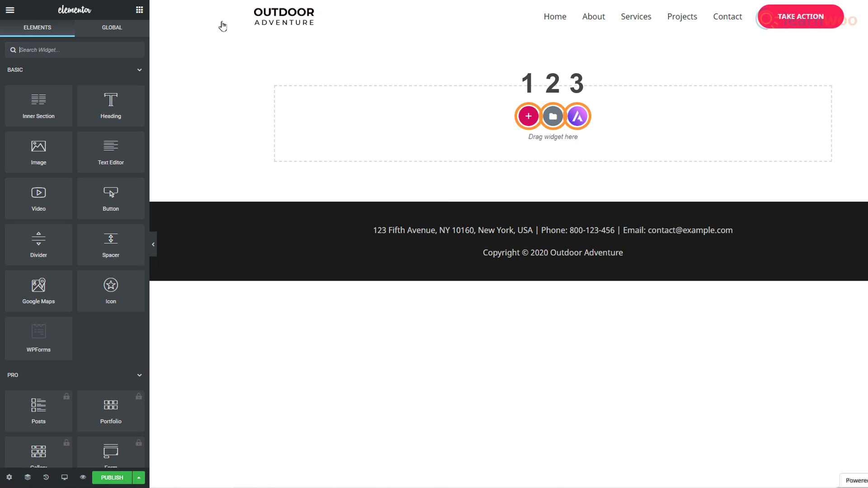
Task: Click the Elementor grid/dashboard icon top-right
Action: tap(140, 9)
